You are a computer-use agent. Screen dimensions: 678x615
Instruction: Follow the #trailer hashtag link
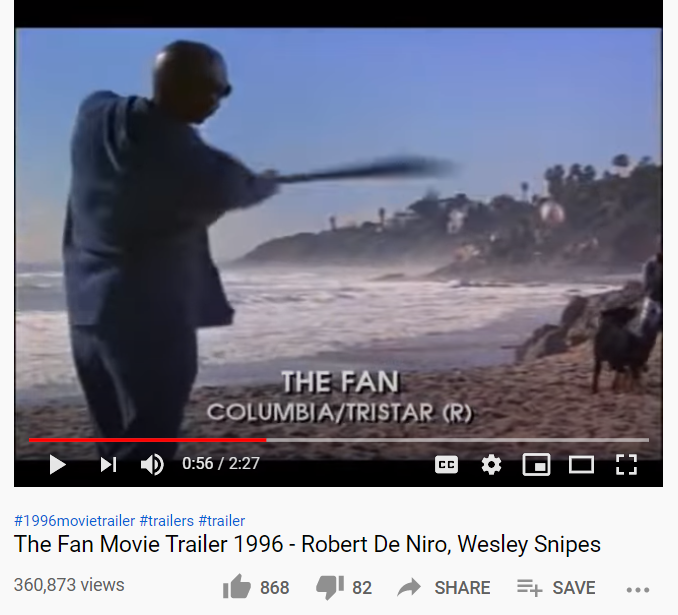(x=222, y=521)
